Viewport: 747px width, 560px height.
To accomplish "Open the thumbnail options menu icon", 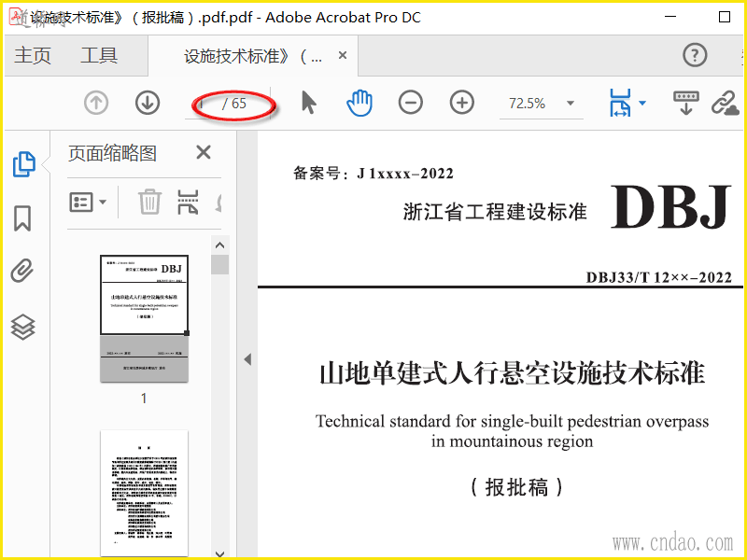I will click(88, 203).
